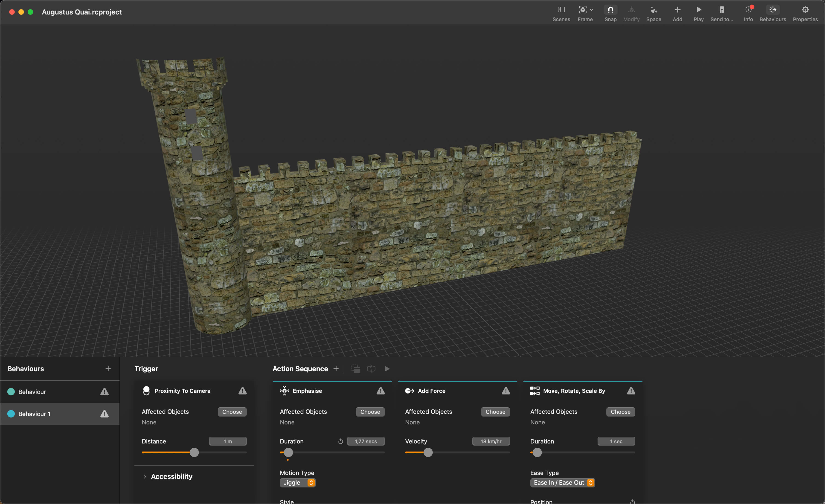
Task: Toggle Snap mode in the toolbar
Action: pos(610,13)
